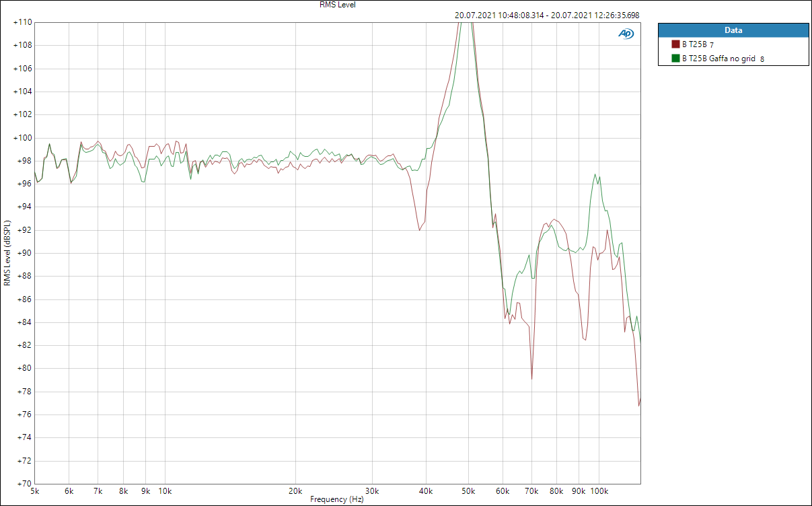Image resolution: width=812 pixels, height=506 pixels.
Task: Click the Frequency (Hz) axis label
Action: coord(337,499)
